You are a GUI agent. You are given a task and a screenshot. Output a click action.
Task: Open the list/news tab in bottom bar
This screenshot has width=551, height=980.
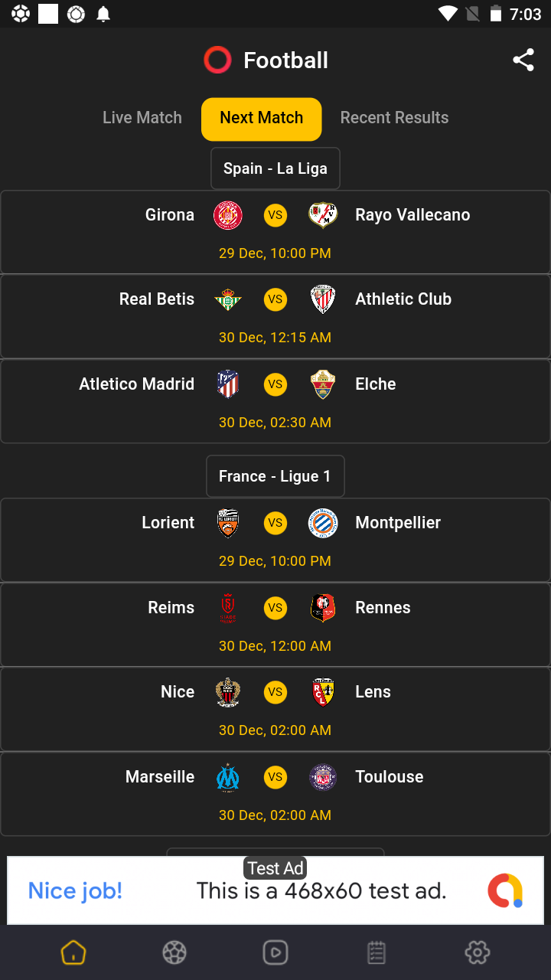377,952
